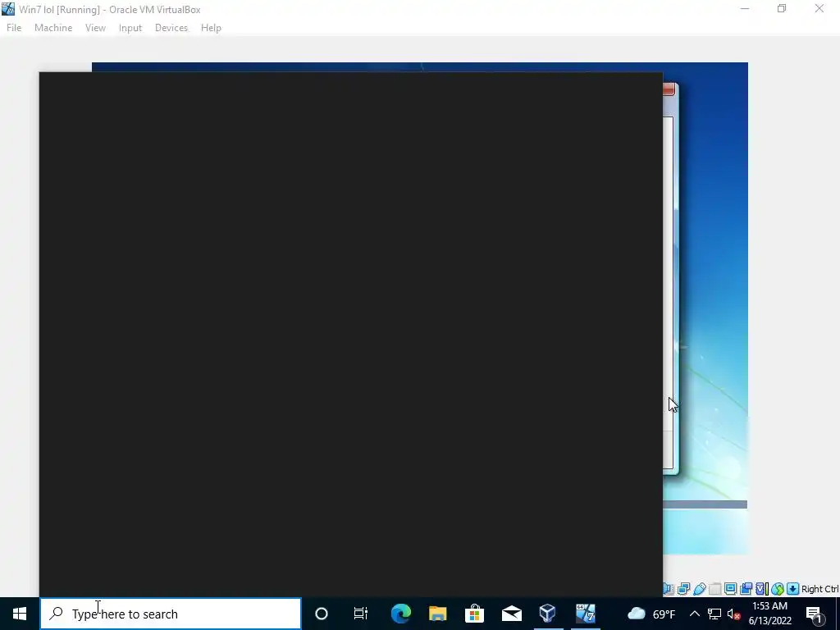Click the CPU virtualization status icon
840x630 pixels.
(x=762, y=589)
